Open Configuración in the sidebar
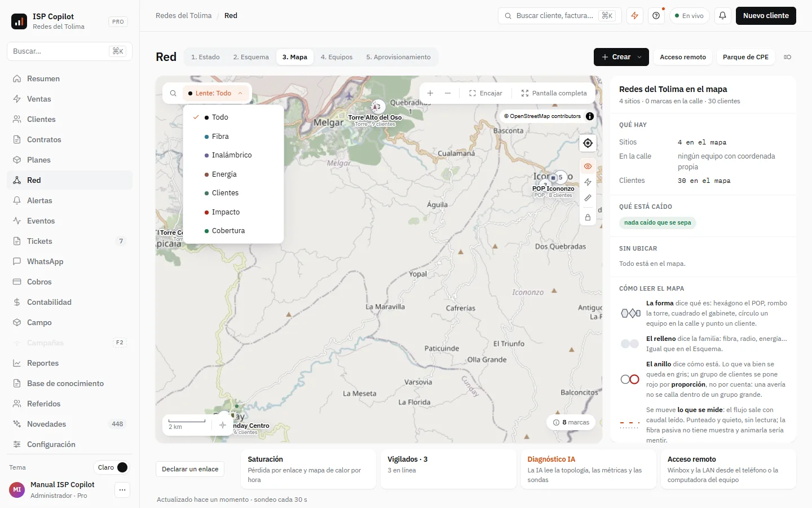 (x=70, y=444)
